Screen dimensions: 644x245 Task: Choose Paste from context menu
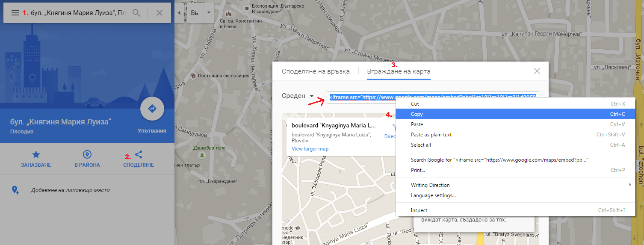[515, 124]
